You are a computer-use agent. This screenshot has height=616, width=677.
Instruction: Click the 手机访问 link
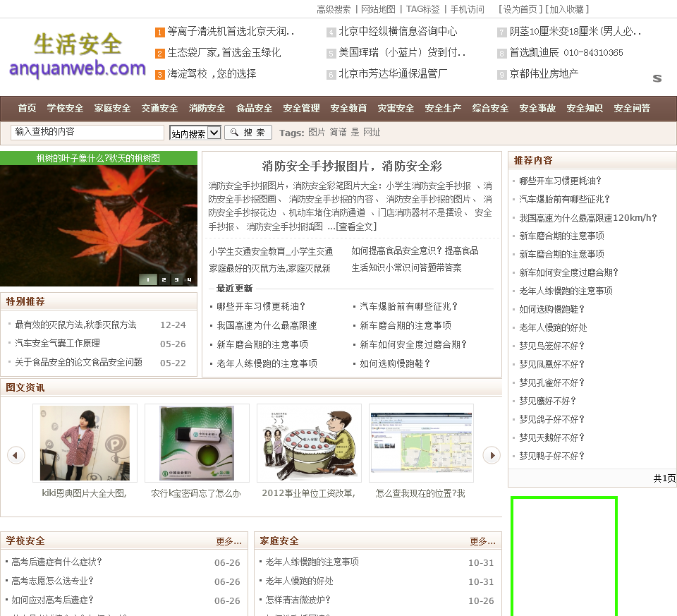pyautogui.click(x=467, y=9)
